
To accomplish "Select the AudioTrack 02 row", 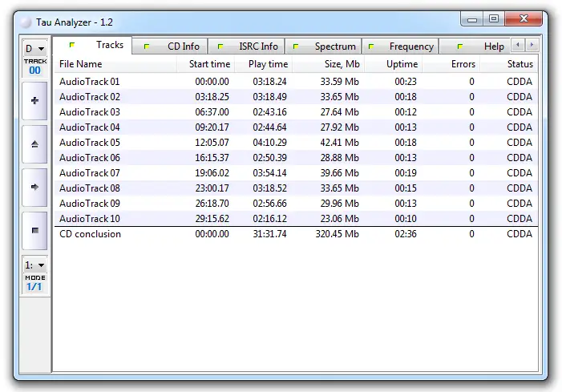I will tap(296, 97).
